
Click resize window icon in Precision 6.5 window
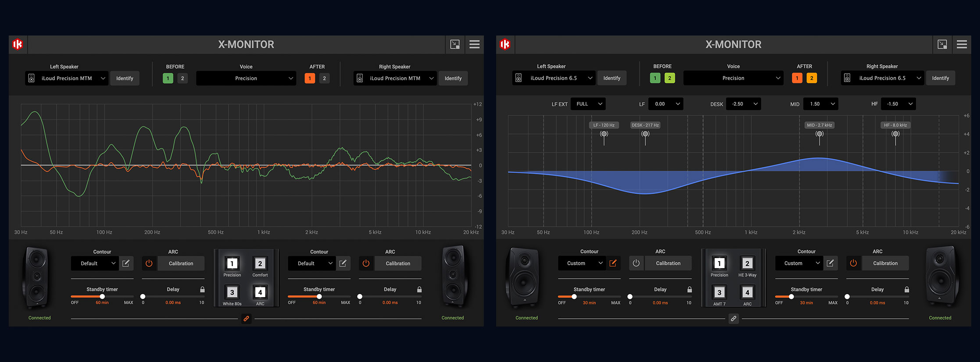click(x=942, y=44)
